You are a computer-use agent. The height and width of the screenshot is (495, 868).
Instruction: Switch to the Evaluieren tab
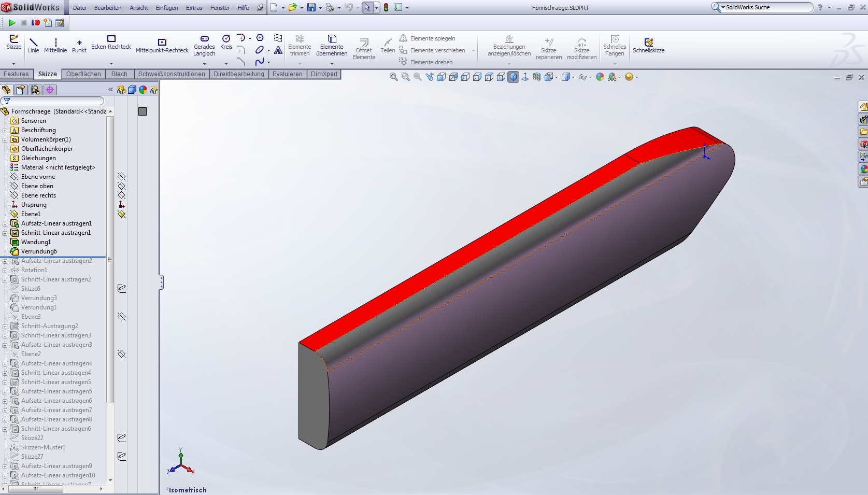(288, 74)
